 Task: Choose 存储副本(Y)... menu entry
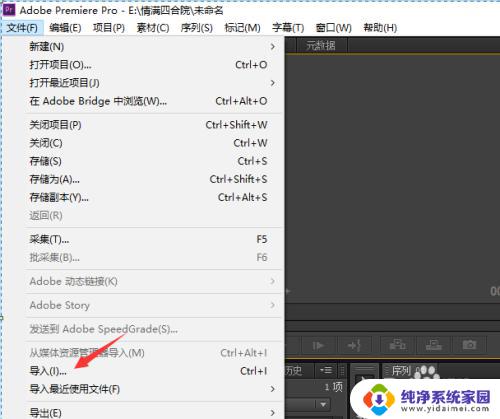pos(148,197)
